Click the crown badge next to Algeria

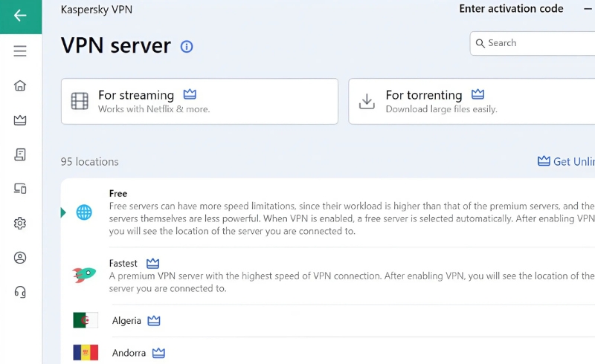pyautogui.click(x=154, y=321)
